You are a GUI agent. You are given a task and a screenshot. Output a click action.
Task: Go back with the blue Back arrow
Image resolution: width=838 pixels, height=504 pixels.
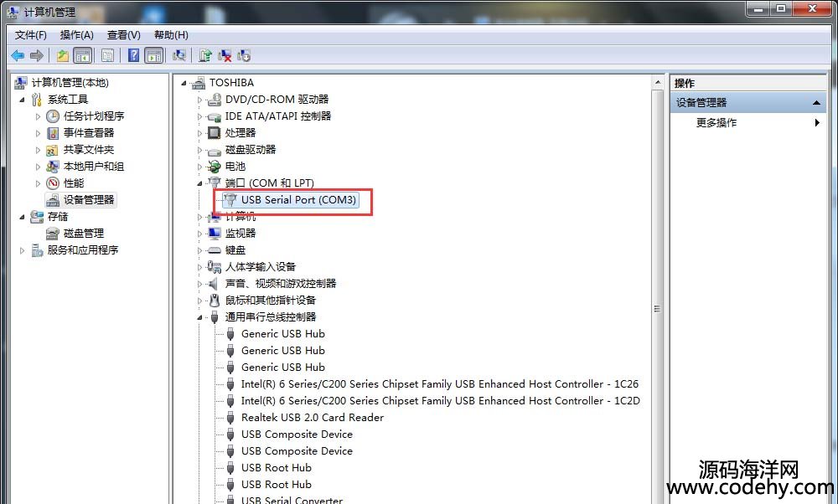click(18, 55)
